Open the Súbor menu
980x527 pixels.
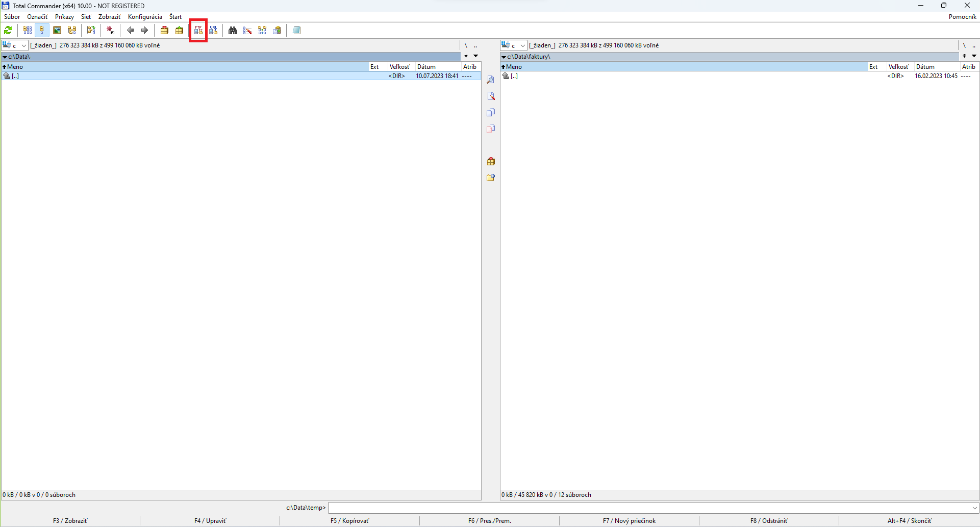click(x=12, y=17)
